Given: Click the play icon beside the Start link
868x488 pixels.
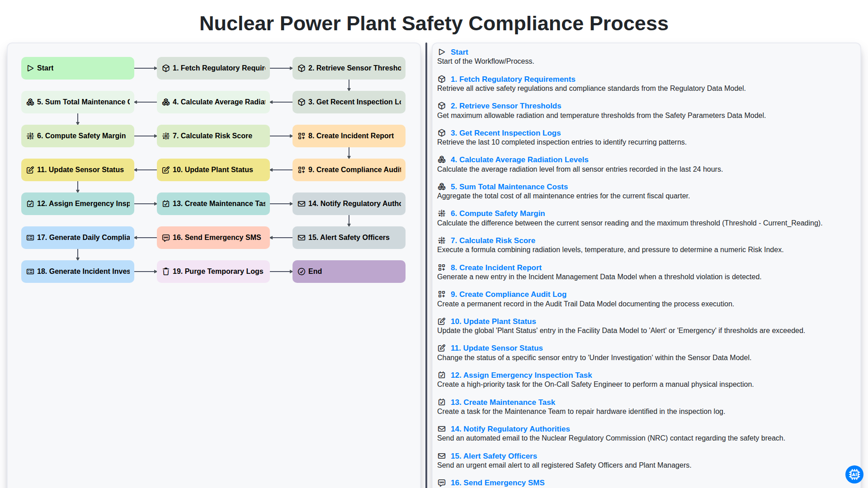Looking at the screenshot, I should click(x=442, y=52).
